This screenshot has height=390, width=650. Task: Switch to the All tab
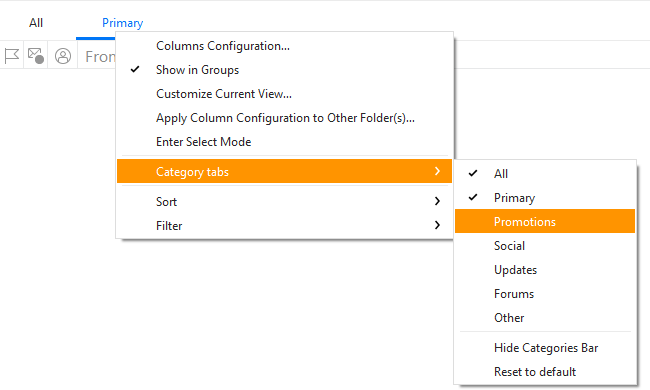[x=36, y=23]
